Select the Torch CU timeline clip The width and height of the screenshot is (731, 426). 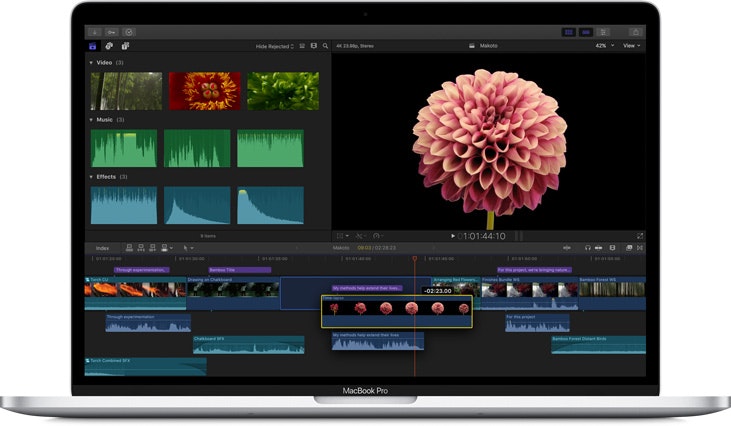point(135,293)
